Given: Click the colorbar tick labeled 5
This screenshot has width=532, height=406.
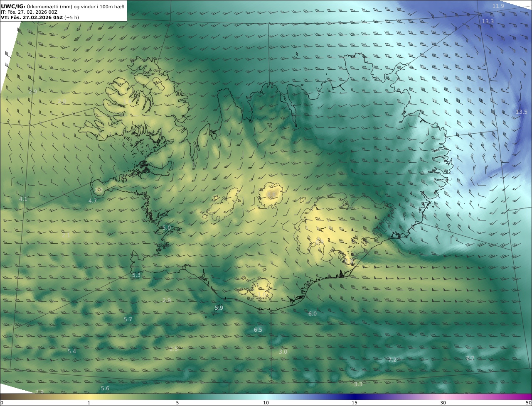Looking at the screenshot, I should click(x=177, y=403).
